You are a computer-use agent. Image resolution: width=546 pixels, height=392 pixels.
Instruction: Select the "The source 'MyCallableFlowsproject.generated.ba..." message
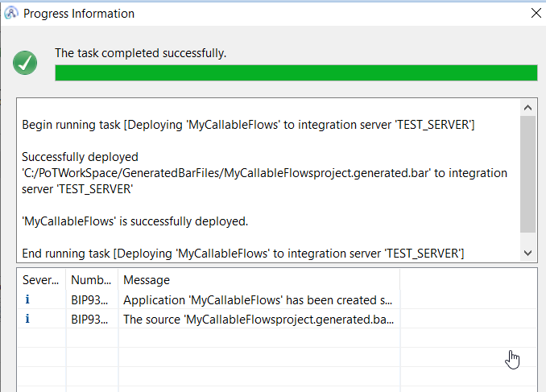pyautogui.click(x=258, y=319)
